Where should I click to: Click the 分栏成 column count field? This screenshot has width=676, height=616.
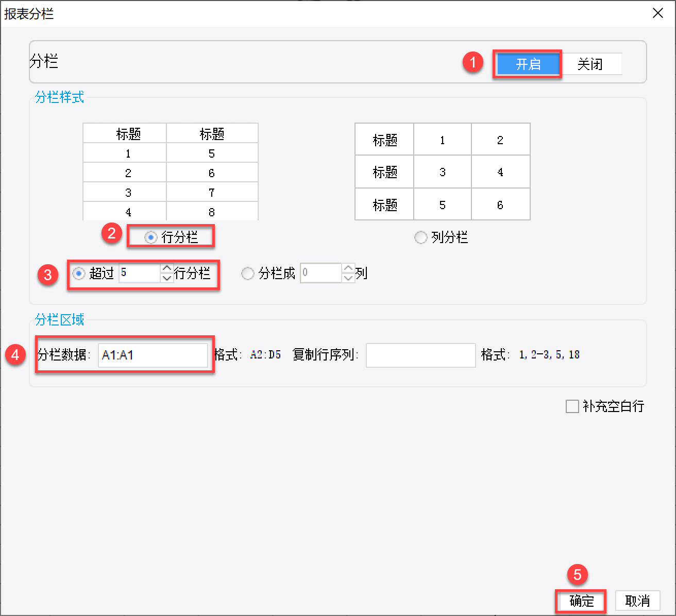tap(320, 273)
